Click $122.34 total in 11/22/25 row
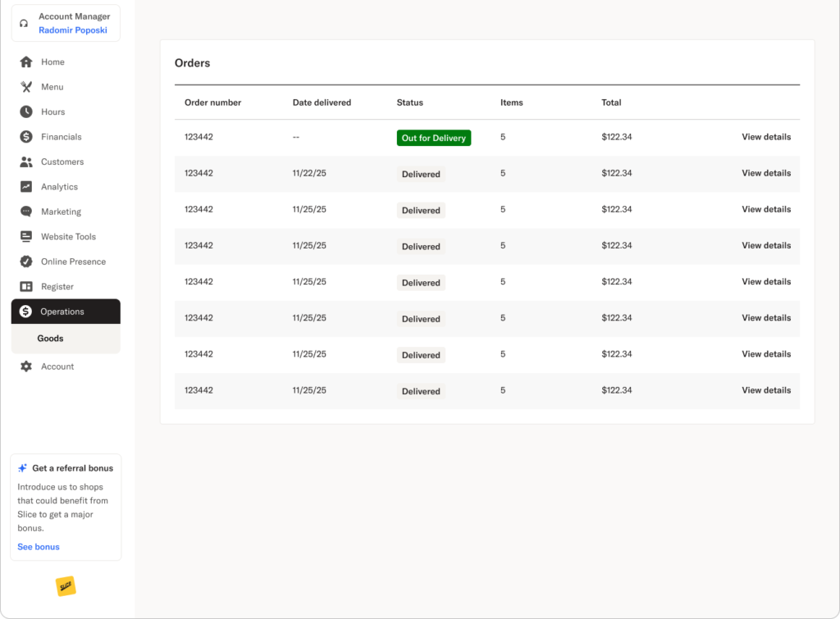 pyautogui.click(x=617, y=173)
